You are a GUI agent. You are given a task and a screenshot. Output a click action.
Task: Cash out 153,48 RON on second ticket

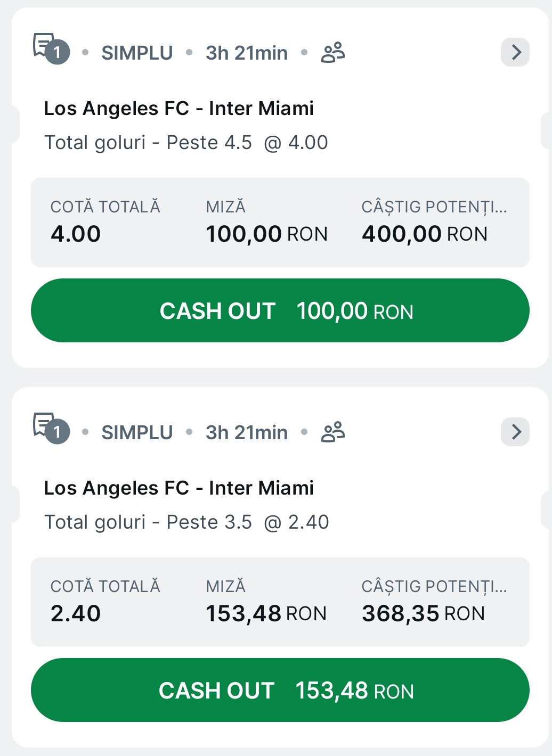pyautogui.click(x=280, y=690)
